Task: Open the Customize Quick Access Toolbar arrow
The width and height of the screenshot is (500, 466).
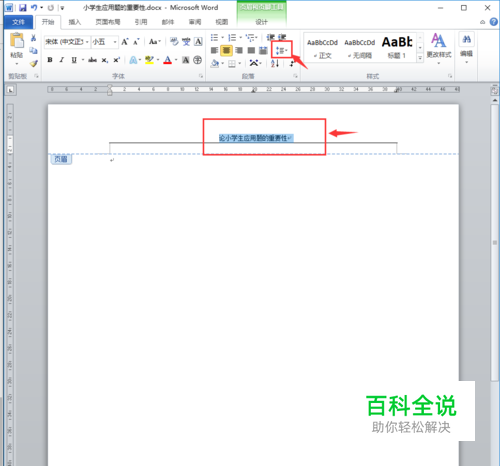Action: [x=62, y=8]
